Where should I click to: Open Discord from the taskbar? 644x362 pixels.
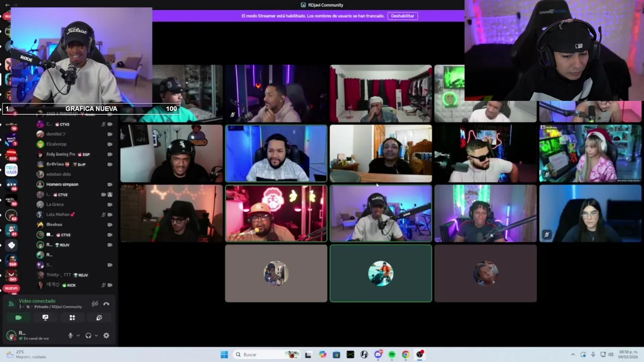[378, 354]
